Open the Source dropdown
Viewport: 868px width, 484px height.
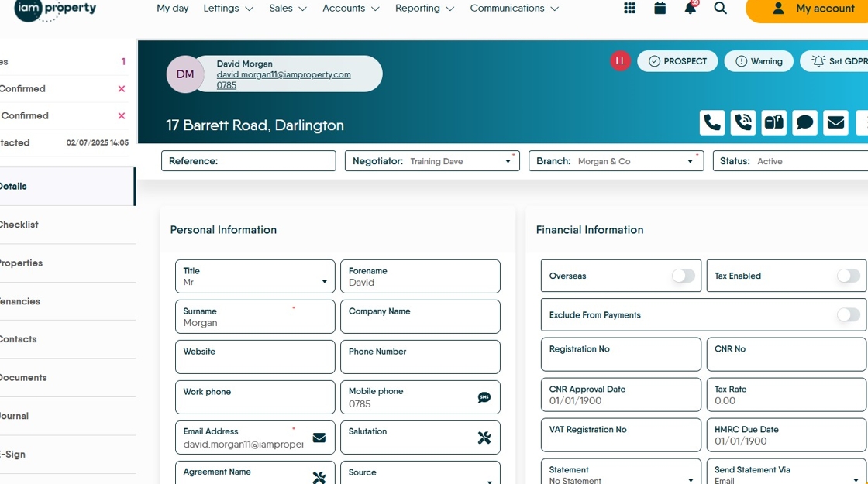coord(420,473)
